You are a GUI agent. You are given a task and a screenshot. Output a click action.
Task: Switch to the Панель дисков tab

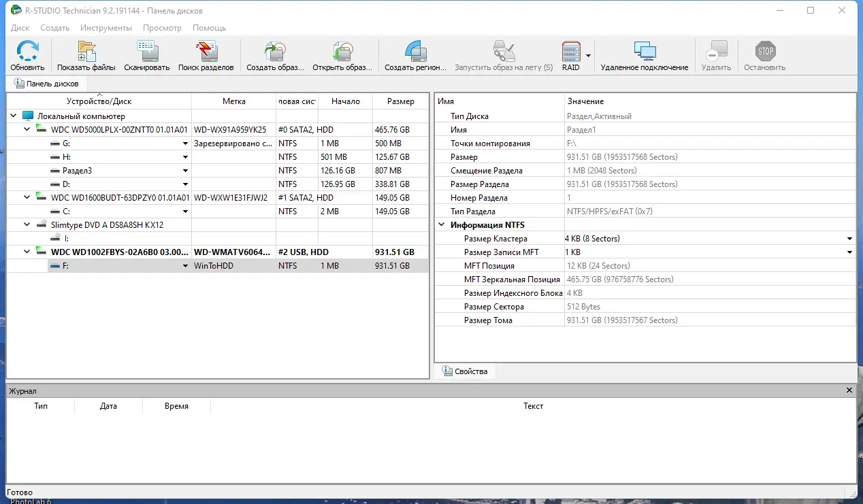tap(47, 84)
